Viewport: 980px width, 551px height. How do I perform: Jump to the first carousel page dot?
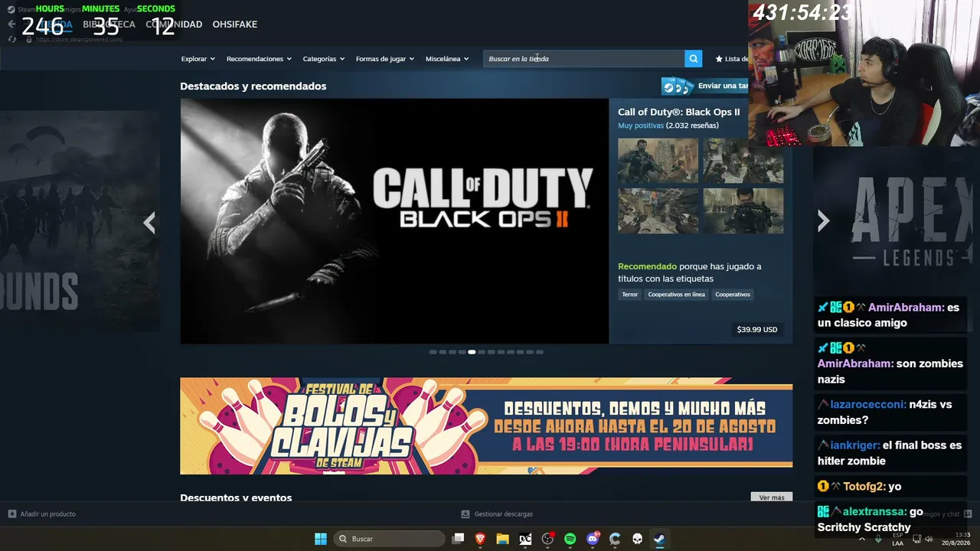point(433,352)
